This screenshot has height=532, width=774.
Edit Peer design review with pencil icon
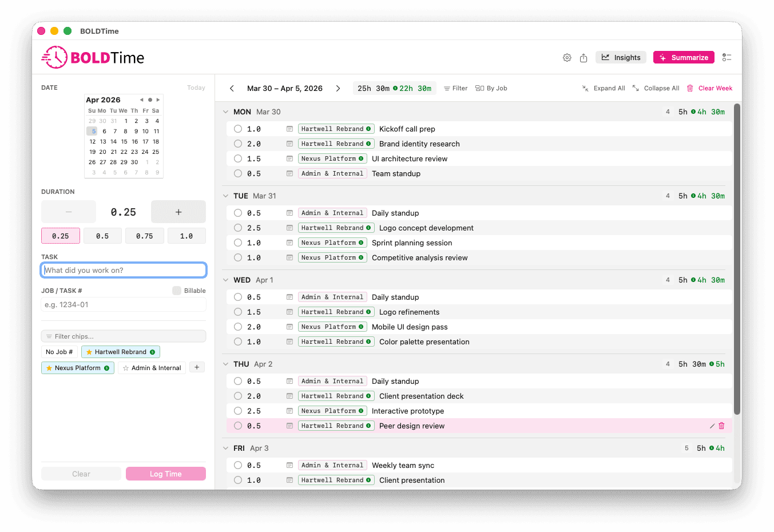pyautogui.click(x=711, y=426)
